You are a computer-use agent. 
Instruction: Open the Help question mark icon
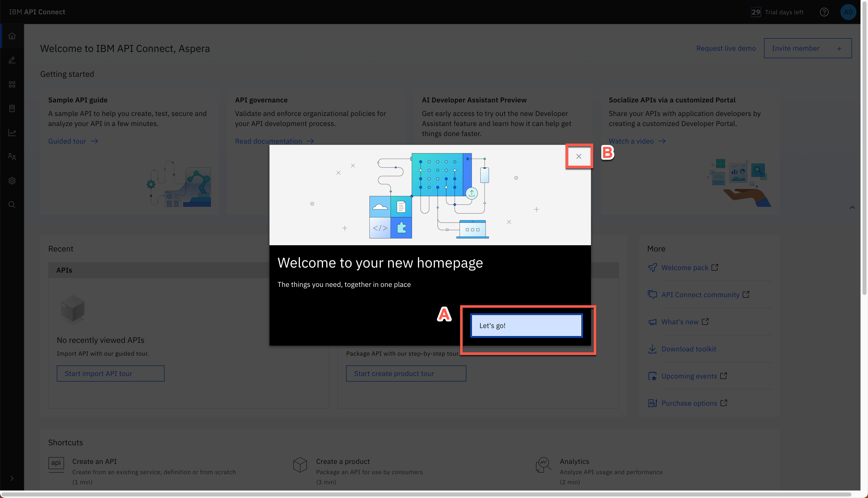[x=824, y=12]
